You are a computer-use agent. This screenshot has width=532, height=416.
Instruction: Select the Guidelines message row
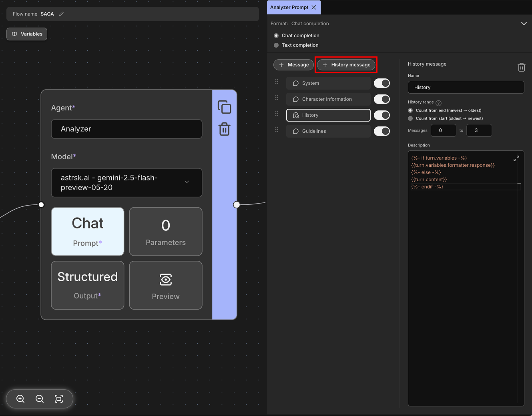coord(328,131)
